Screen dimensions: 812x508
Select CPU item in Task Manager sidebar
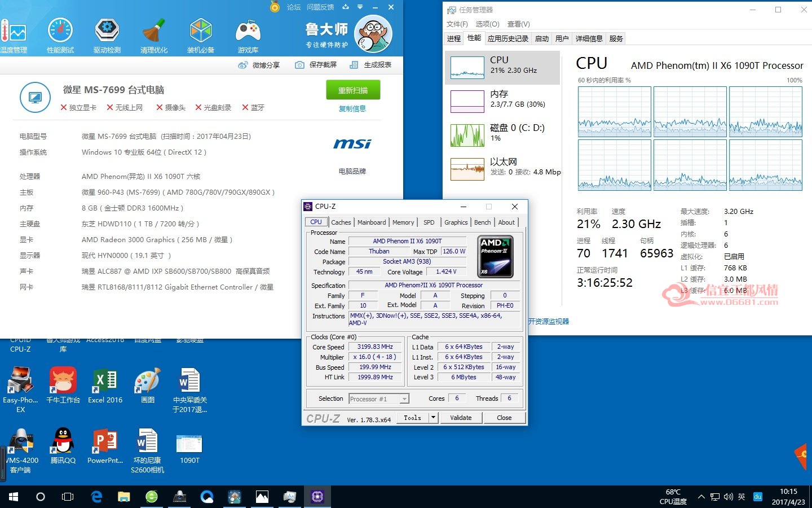coord(502,67)
